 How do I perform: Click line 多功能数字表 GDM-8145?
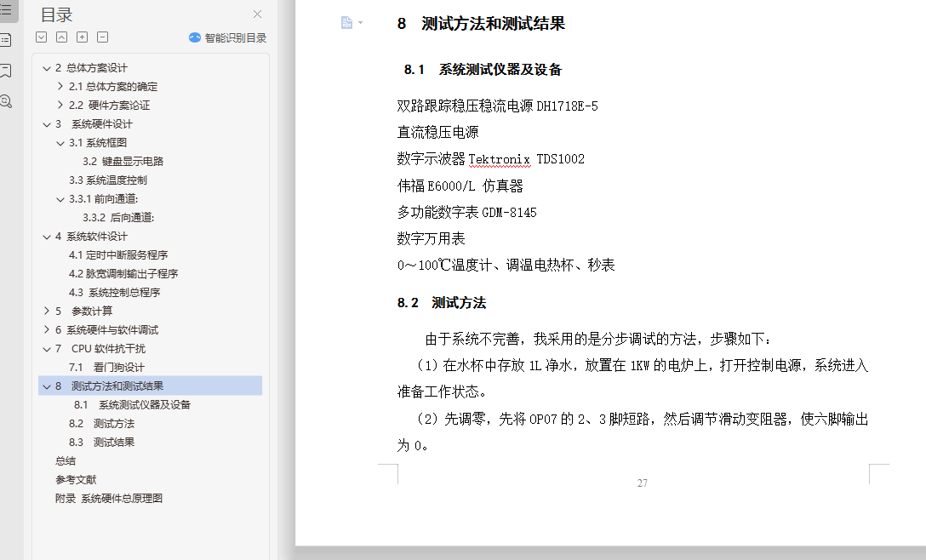pyautogui.click(x=466, y=213)
